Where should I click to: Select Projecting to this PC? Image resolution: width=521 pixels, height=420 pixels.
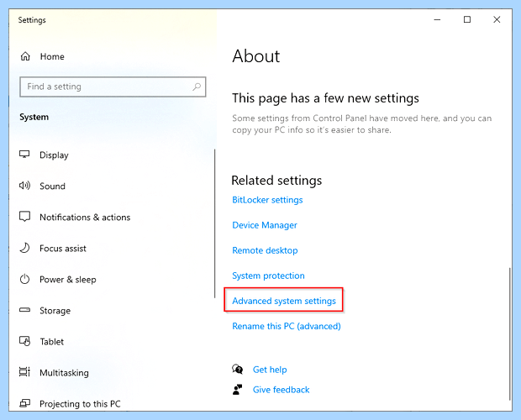tap(80, 404)
